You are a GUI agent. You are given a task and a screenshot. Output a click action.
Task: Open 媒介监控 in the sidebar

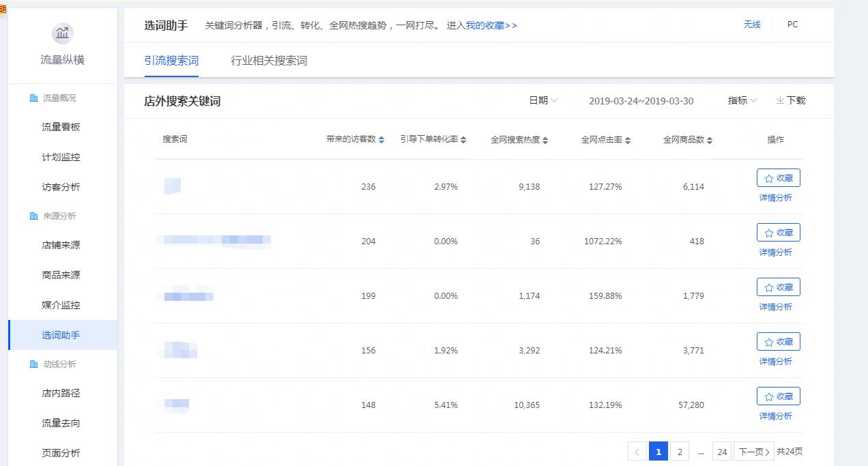(61, 305)
